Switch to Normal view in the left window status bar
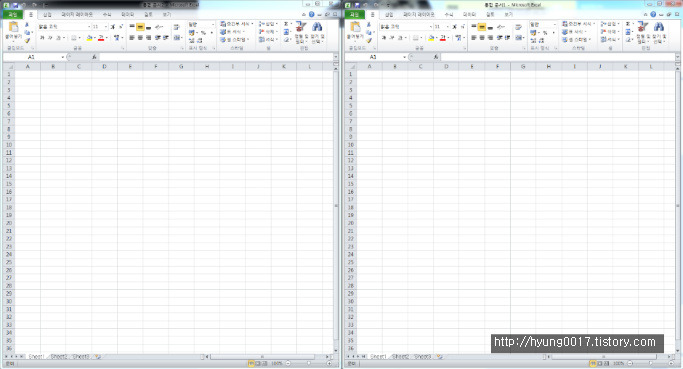The width and height of the screenshot is (683, 369). [251, 363]
